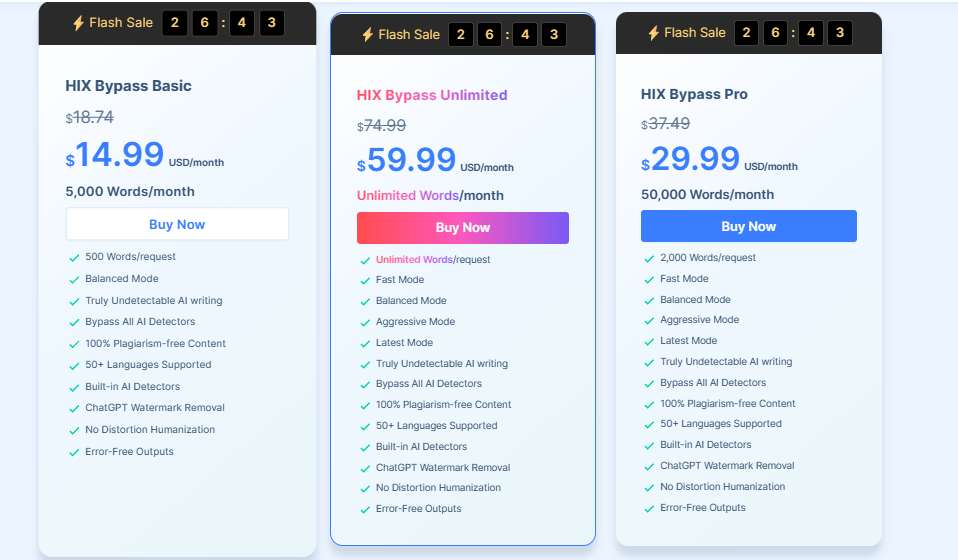The image size is (958, 560).
Task: Select the HIX Bypass Unlimited plan title
Action: 432,95
